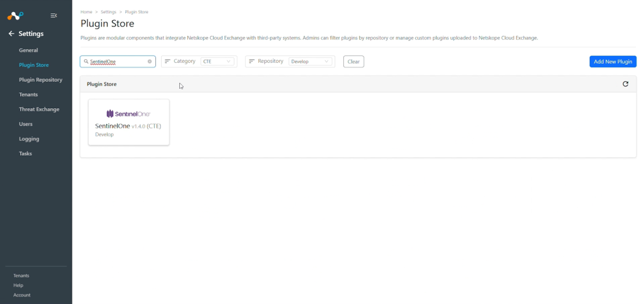Click Plugin Store in the breadcrumb
The width and height of the screenshot is (644, 304).
136,12
